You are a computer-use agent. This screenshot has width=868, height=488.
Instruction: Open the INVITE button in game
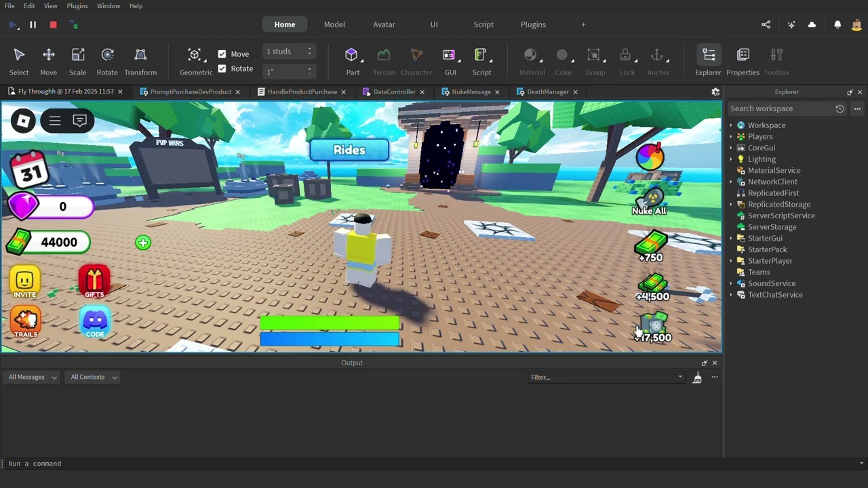[25, 282]
